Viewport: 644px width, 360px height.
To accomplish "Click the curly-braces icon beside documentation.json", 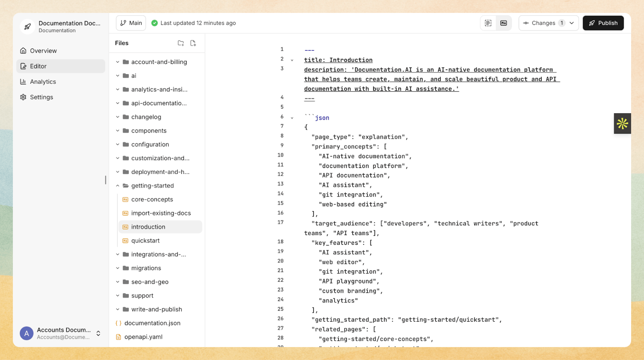I will click(x=118, y=323).
